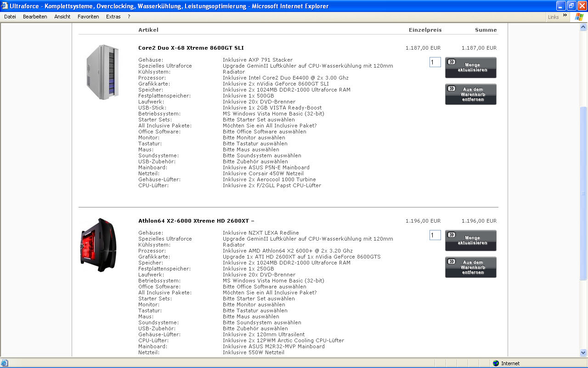Click the Internet zone globe in status bar
The width and height of the screenshot is (588, 368).
pyautogui.click(x=496, y=363)
